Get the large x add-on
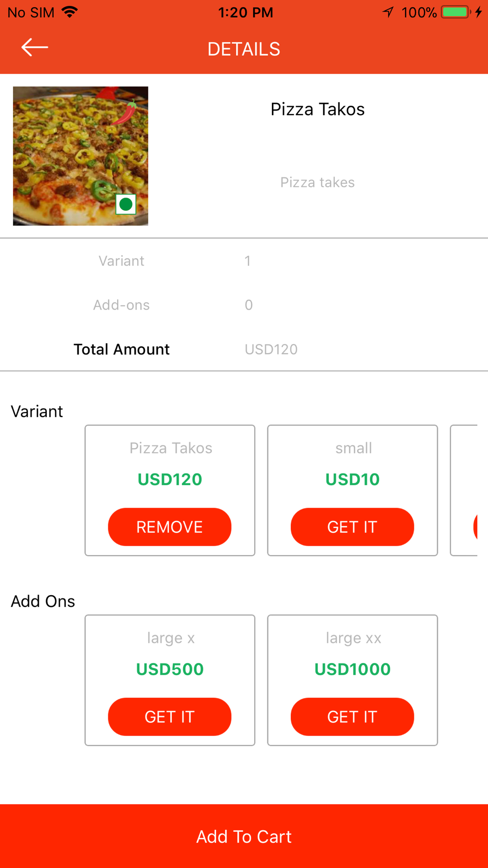Screen dimensions: 488x868 (x=169, y=717)
